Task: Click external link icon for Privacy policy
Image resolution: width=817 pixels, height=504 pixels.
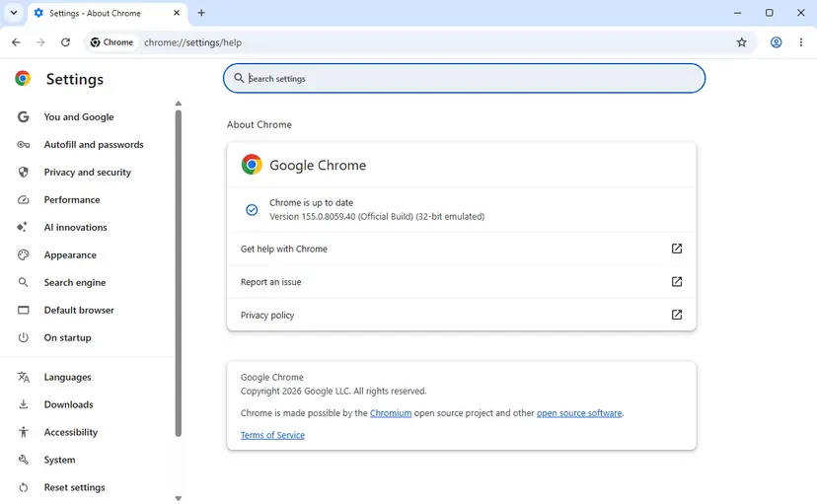Action: pyautogui.click(x=676, y=315)
